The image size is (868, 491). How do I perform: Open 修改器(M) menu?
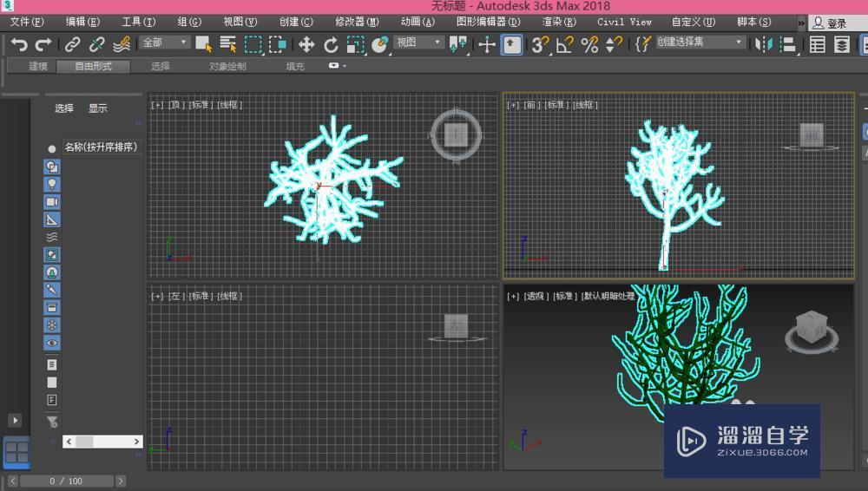click(357, 23)
